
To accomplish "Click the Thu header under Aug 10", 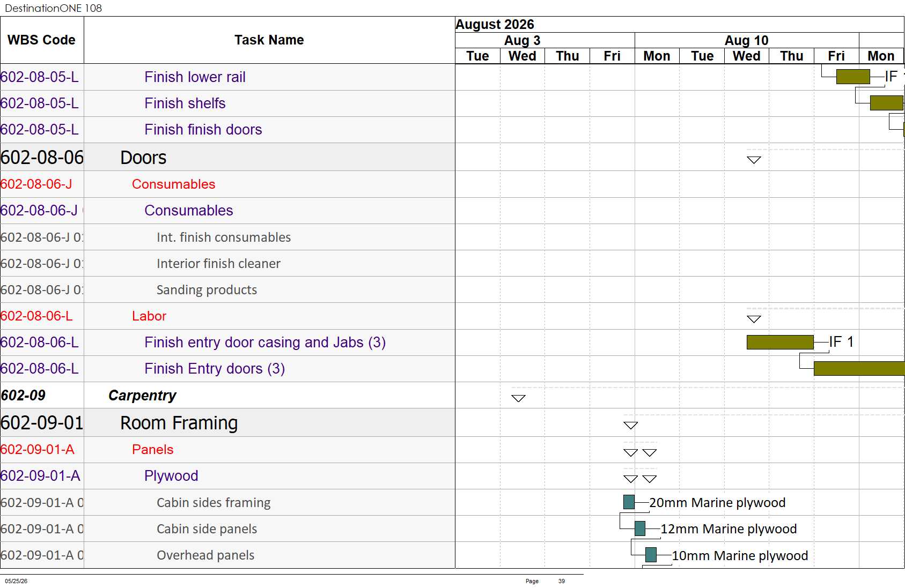I will (792, 56).
